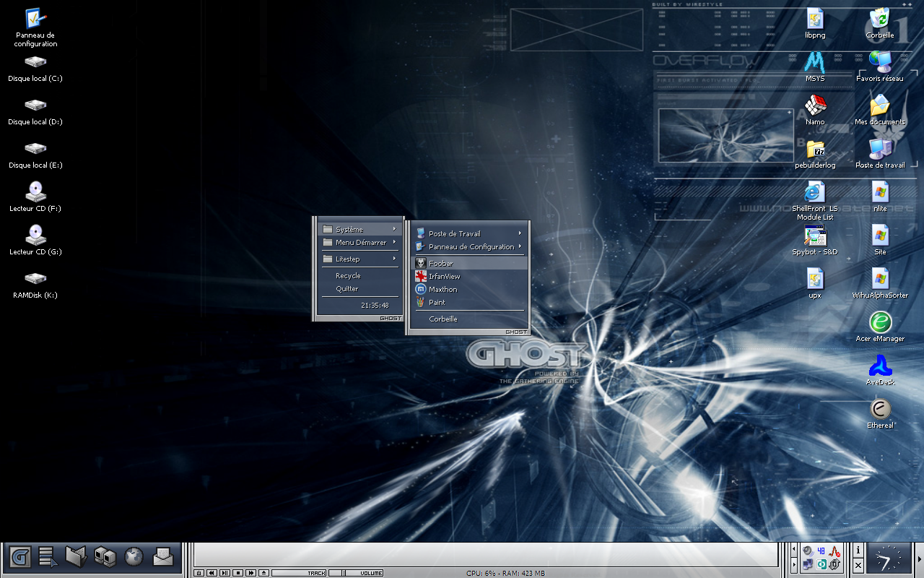Select the AveDesk desktop icon

coord(880,370)
